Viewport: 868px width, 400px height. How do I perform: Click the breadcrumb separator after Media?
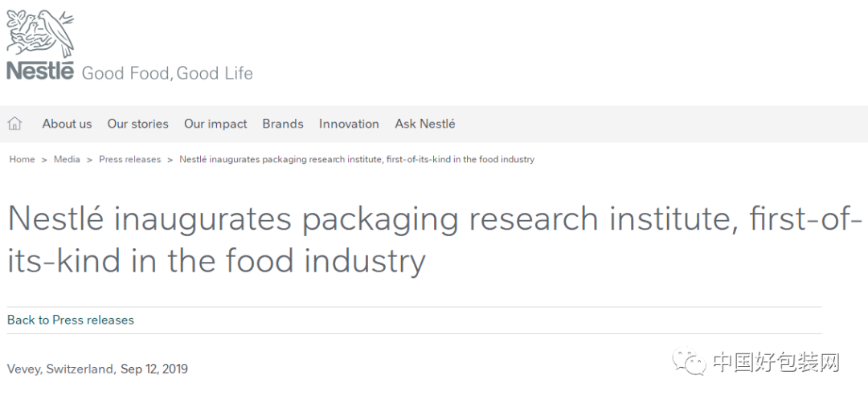click(90, 160)
